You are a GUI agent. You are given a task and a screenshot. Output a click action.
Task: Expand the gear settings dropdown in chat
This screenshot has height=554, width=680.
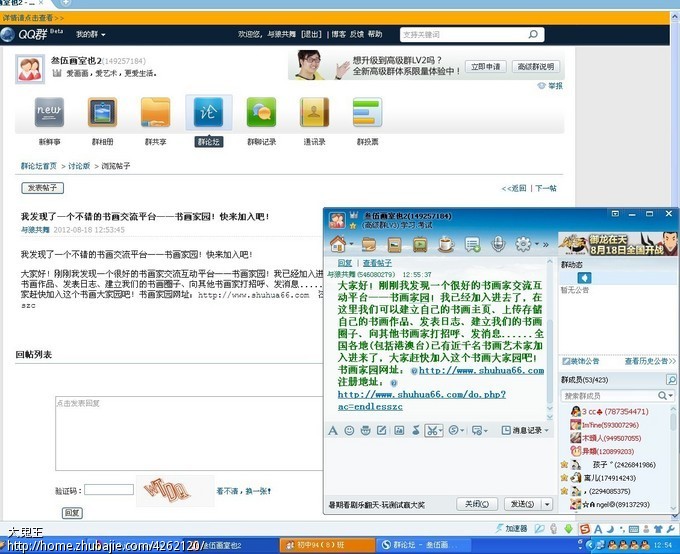coord(536,244)
